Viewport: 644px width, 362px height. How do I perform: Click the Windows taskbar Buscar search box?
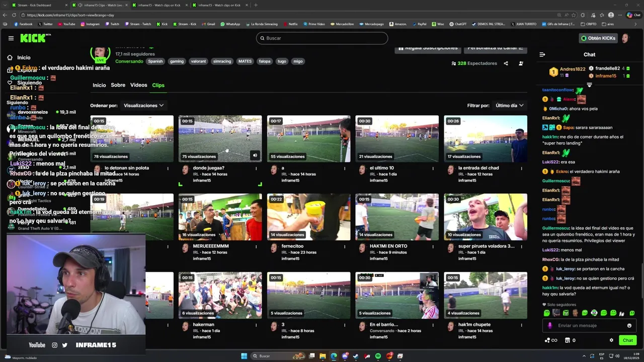277,356
